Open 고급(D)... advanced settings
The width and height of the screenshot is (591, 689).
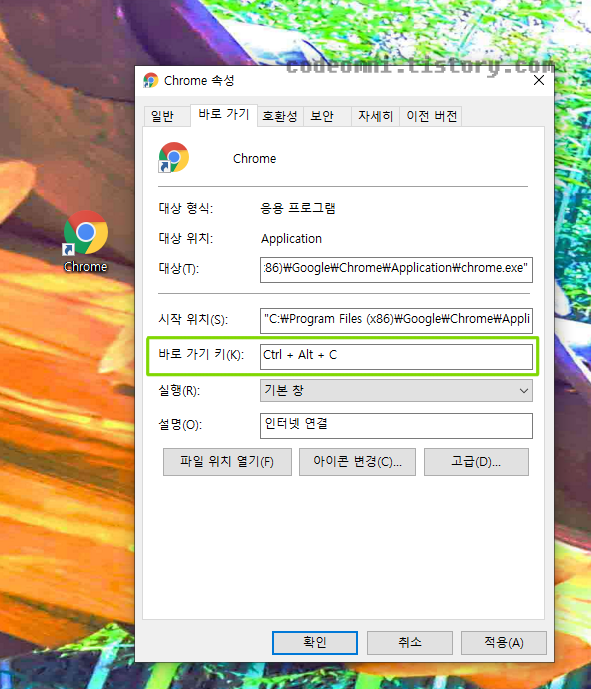pyautogui.click(x=476, y=462)
